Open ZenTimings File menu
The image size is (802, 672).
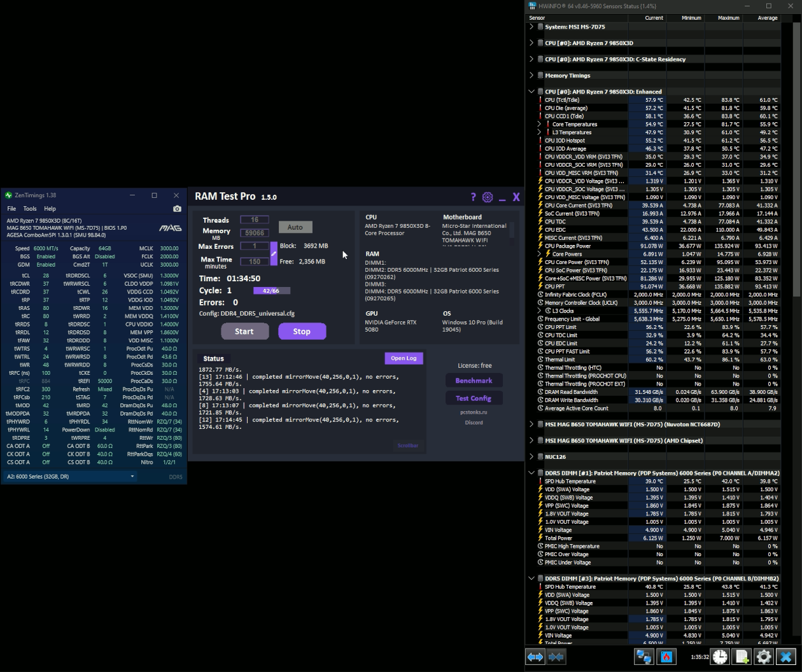(11, 209)
